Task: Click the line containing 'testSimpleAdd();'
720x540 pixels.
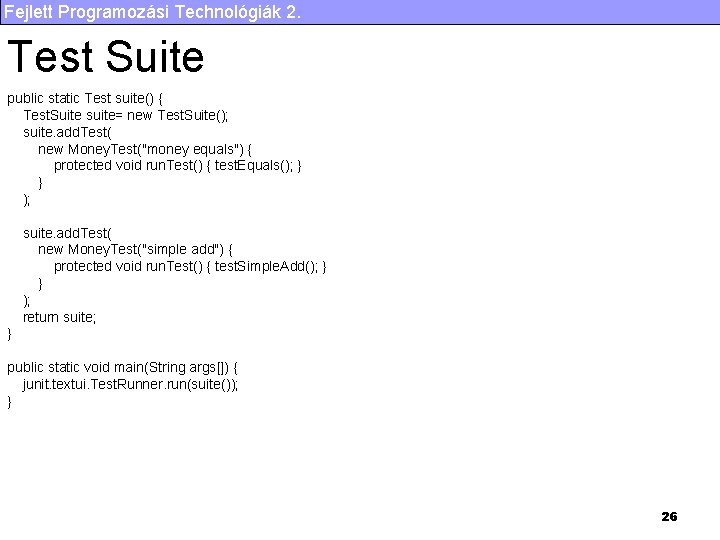Action: coord(190,267)
